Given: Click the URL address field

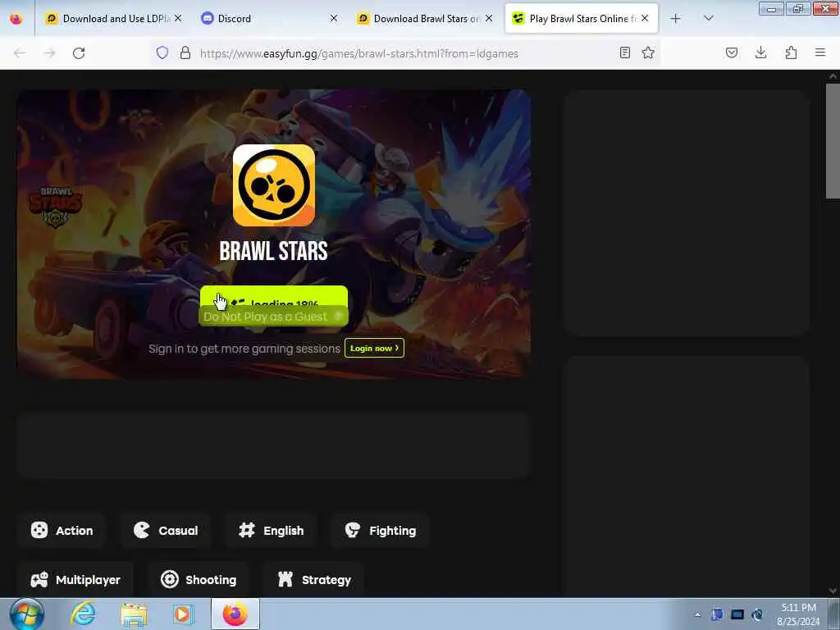Looking at the screenshot, I should coord(404,53).
